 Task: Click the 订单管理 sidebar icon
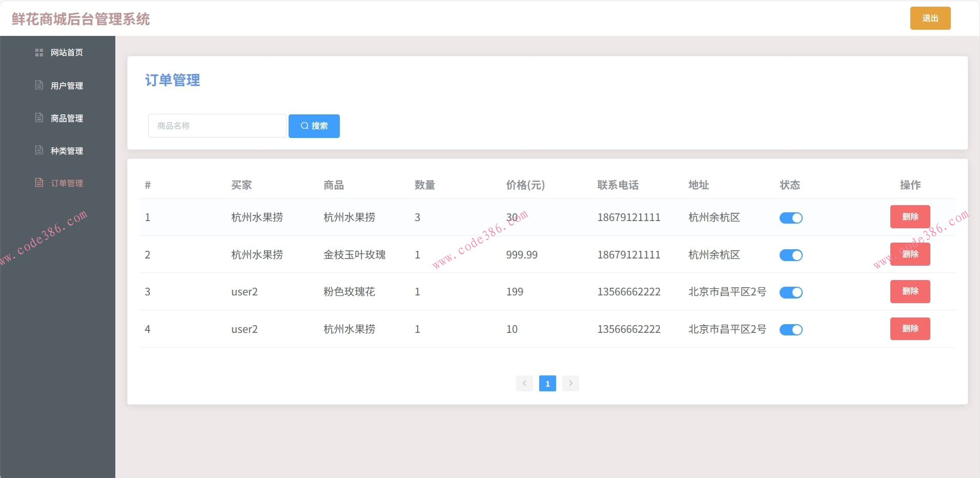pos(39,183)
